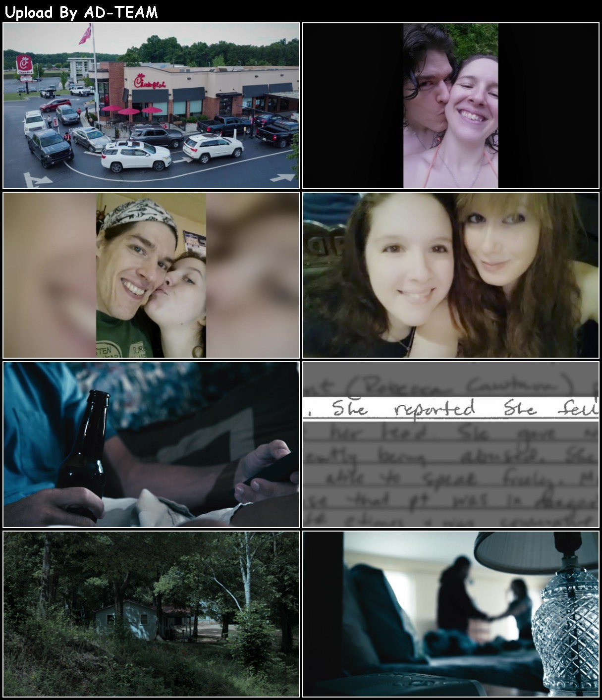Click the 'Upload By AD-TEAM' header text

(81, 12)
